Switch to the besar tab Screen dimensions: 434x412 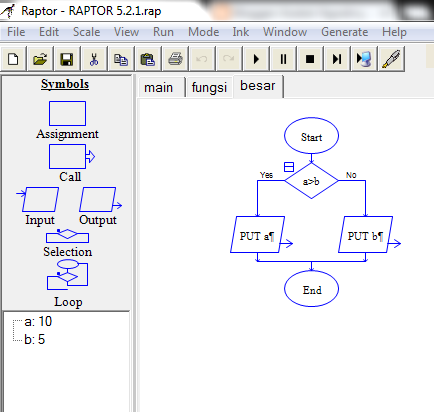(258, 86)
